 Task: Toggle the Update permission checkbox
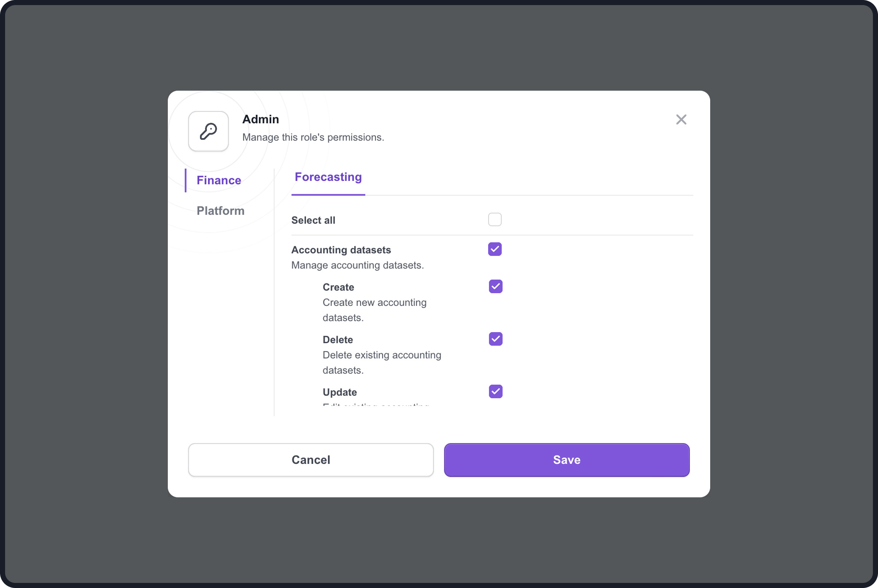click(x=496, y=391)
